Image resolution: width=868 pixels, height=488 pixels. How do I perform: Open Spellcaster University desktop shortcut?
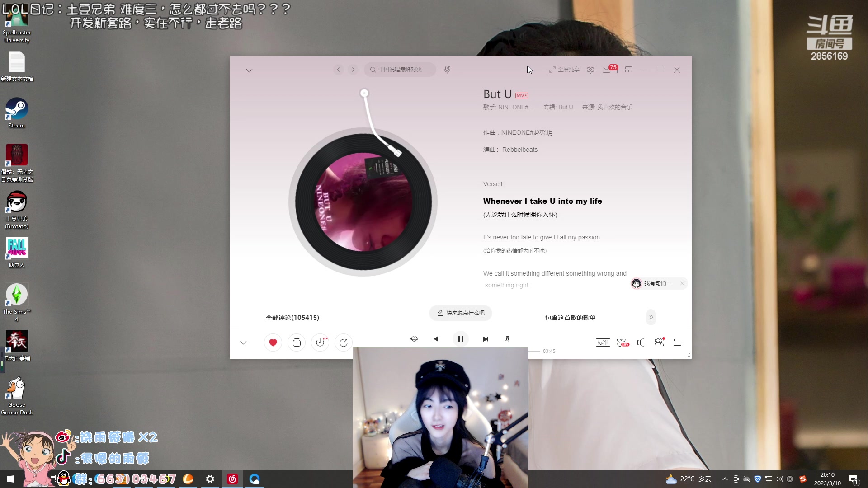pos(17,25)
